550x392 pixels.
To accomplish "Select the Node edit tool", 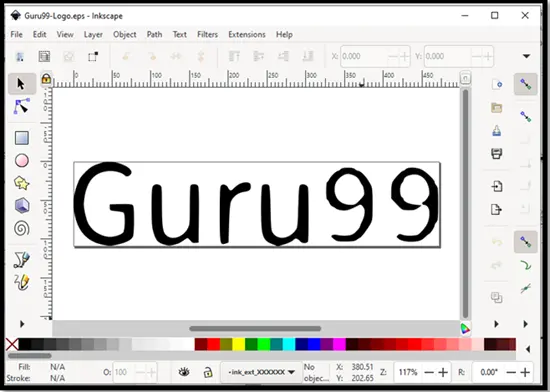I will [x=22, y=107].
